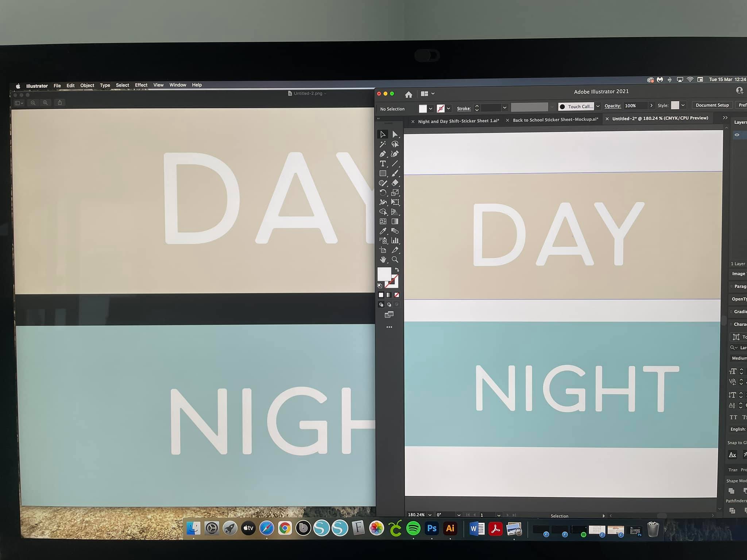Click the Opacity label link
The height and width of the screenshot is (560, 747).
coord(613,106)
